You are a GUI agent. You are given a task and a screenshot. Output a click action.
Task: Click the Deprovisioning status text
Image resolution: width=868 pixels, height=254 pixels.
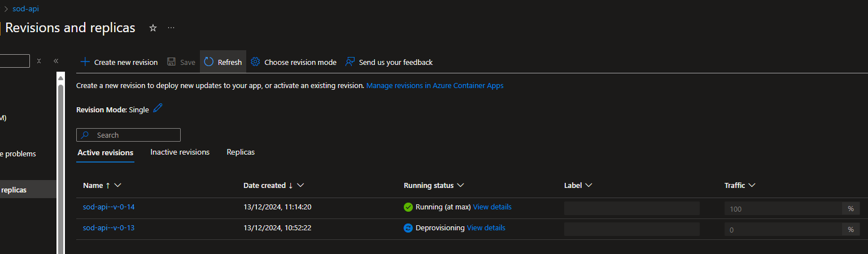(440, 228)
